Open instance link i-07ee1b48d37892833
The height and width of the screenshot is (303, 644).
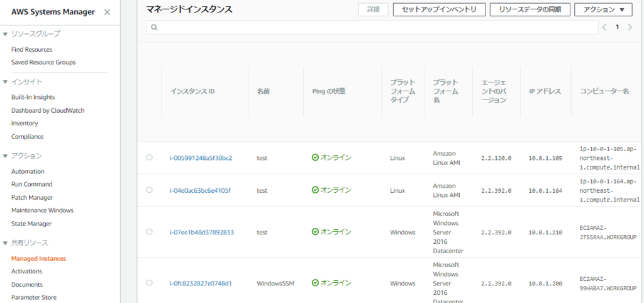click(202, 232)
